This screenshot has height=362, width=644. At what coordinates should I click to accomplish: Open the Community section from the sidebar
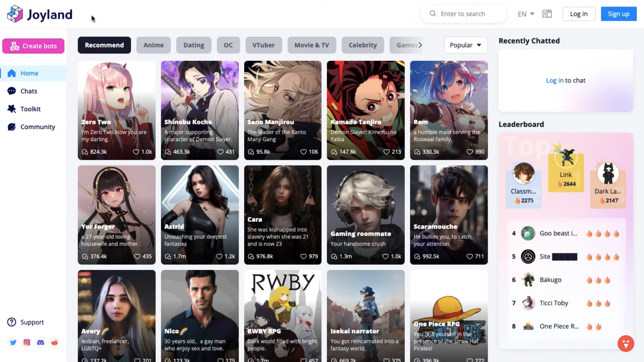[37, 127]
